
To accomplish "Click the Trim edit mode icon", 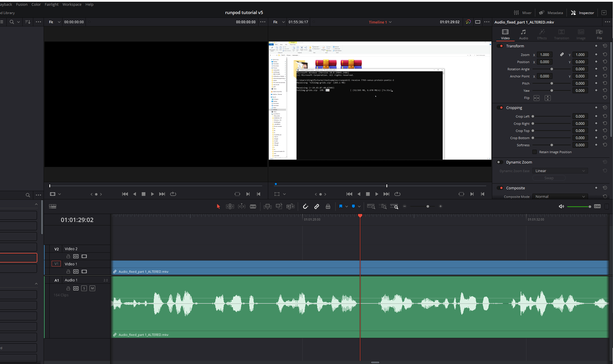I will (230, 207).
